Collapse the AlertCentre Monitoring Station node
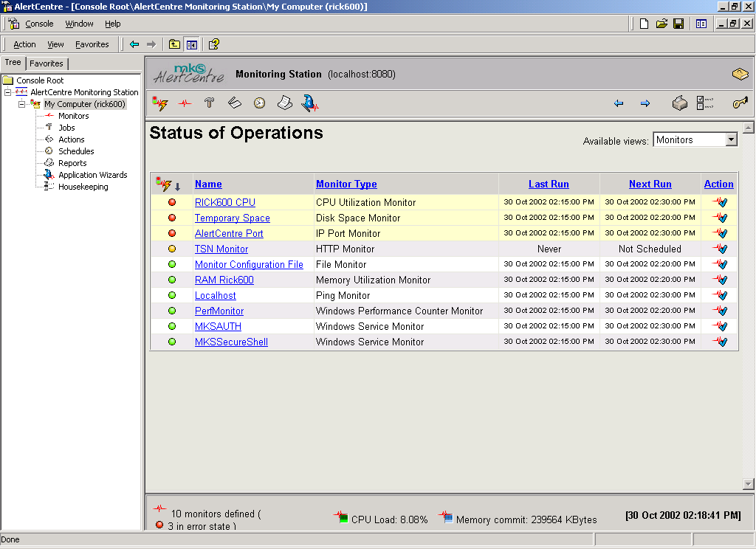 coord(8,92)
